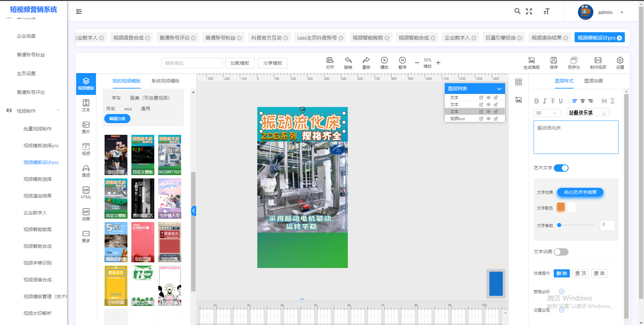Collapse sidebar with hamburger icon

tap(79, 11)
